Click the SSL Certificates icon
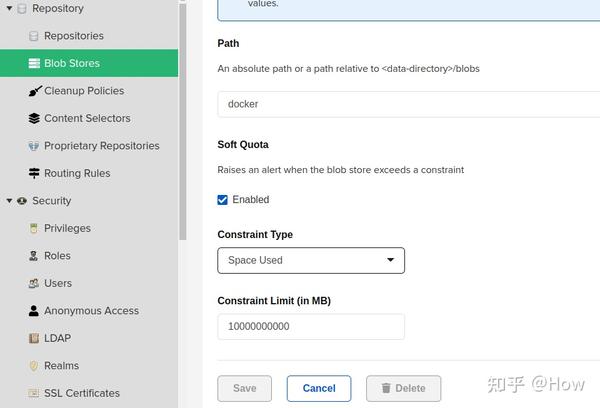This screenshot has height=408, width=600. coord(34,393)
